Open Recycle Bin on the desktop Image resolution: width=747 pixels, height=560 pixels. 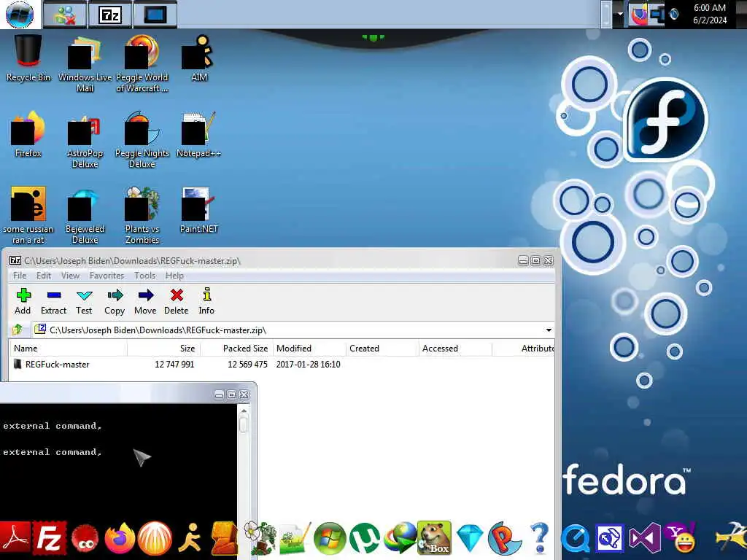pyautogui.click(x=28, y=58)
